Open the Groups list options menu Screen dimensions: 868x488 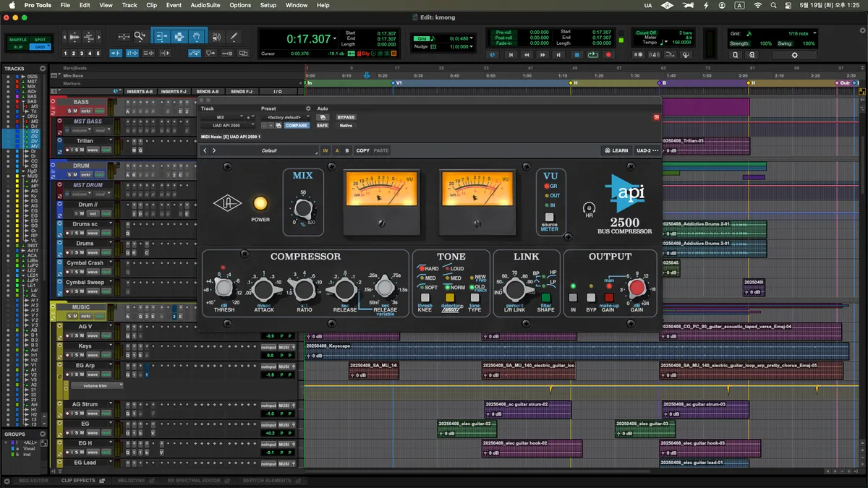43,435
